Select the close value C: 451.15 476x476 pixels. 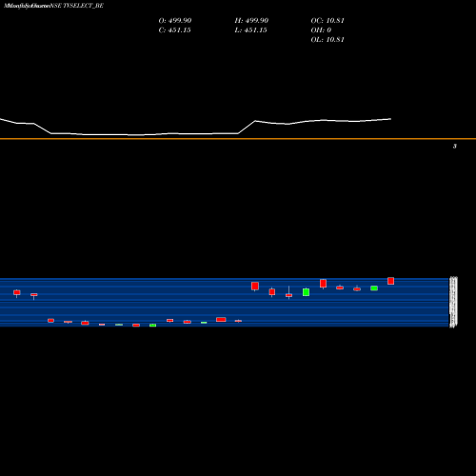pos(174,30)
